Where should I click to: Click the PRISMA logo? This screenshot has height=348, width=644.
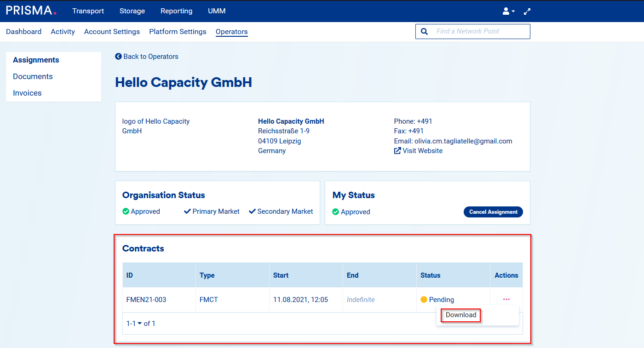[31, 11]
